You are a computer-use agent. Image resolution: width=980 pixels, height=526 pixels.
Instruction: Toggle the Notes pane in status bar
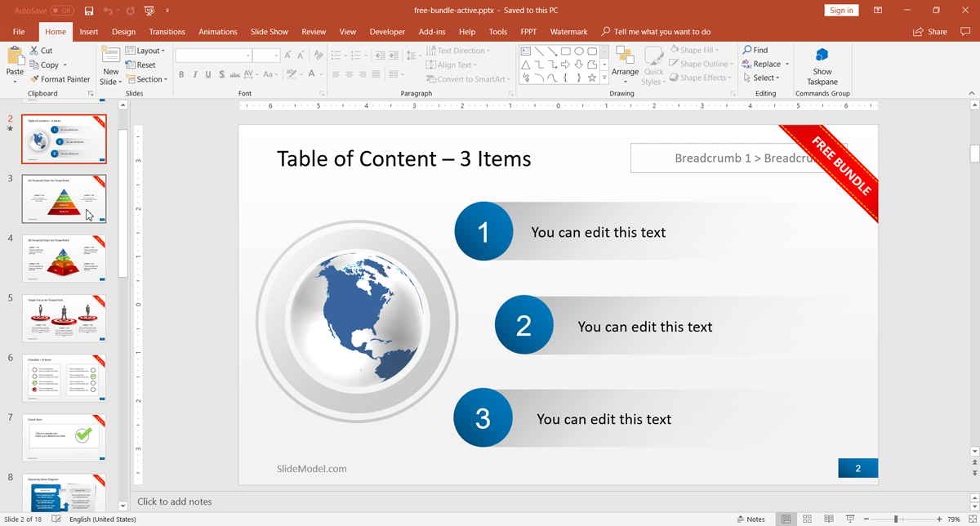[751, 519]
